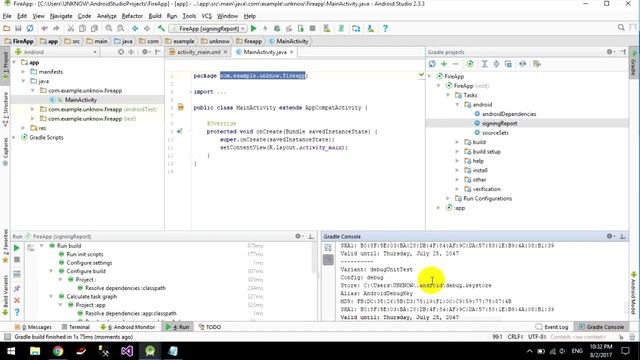Select Resolve dependencies :classpath row

click(125, 288)
